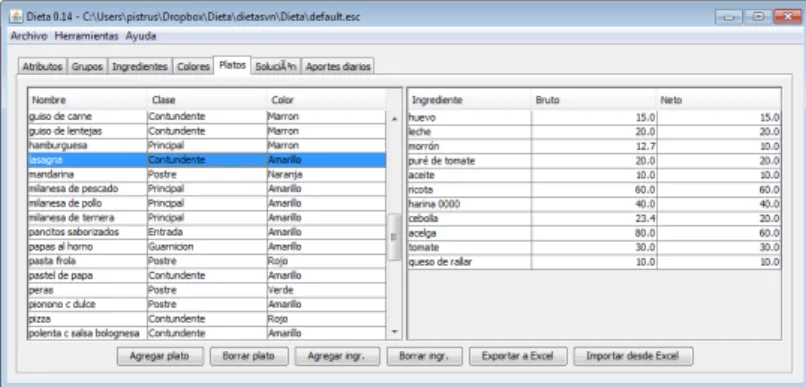The width and height of the screenshot is (806, 387).
Task: Select milanesa de pescado row
Action: point(207,189)
